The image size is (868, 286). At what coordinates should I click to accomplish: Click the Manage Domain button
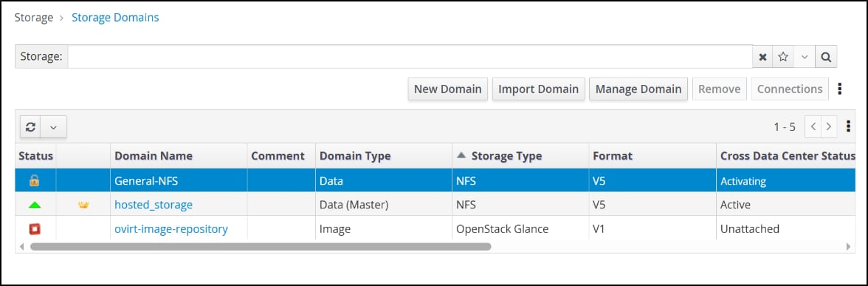tap(638, 89)
